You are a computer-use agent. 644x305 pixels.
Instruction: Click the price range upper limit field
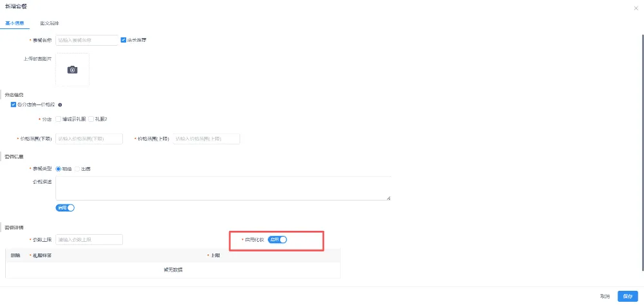(x=206, y=139)
